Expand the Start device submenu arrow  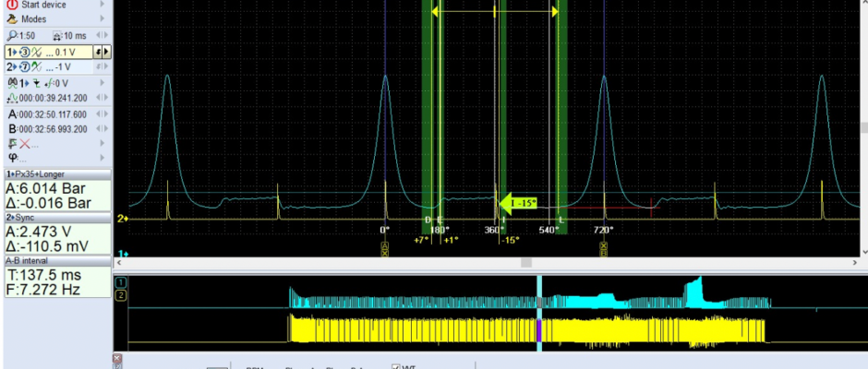101,5
